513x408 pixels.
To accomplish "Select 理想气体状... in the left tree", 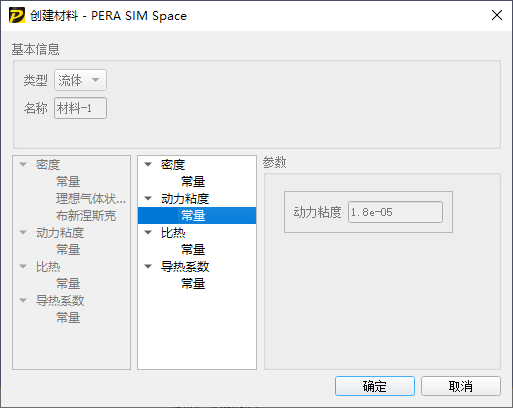I will 91,199.
